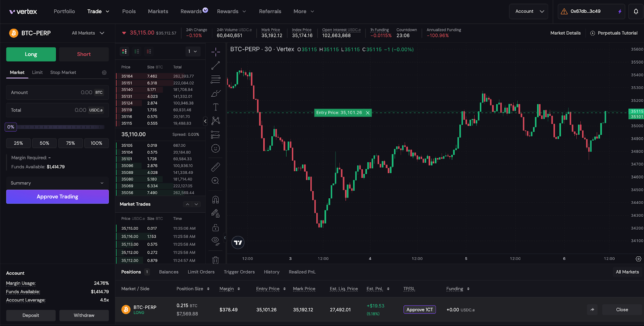Open order form settings gear
Screen dimensions: 644x326
104,73
